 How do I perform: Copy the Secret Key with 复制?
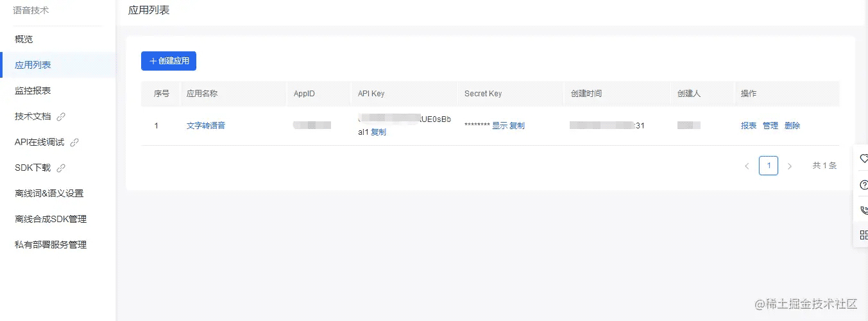[x=517, y=126]
